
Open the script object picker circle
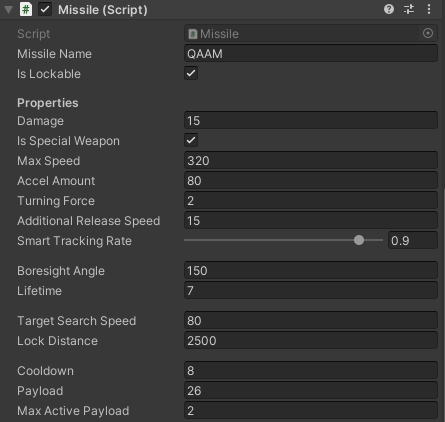(x=428, y=33)
